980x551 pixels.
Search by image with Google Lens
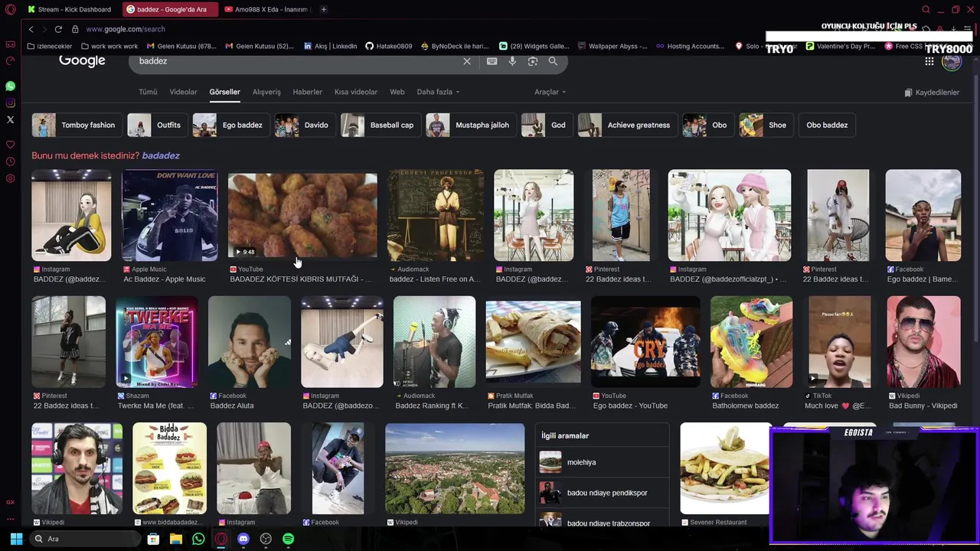[x=533, y=61]
